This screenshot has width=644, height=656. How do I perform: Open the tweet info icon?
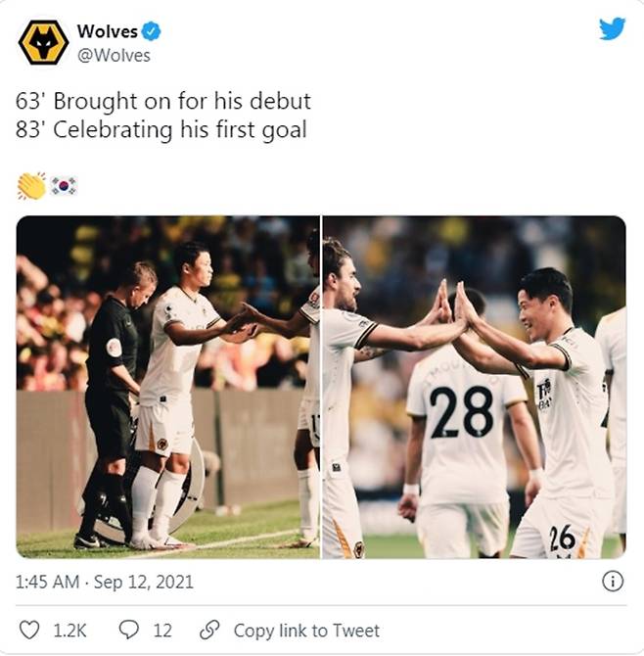[612, 582]
